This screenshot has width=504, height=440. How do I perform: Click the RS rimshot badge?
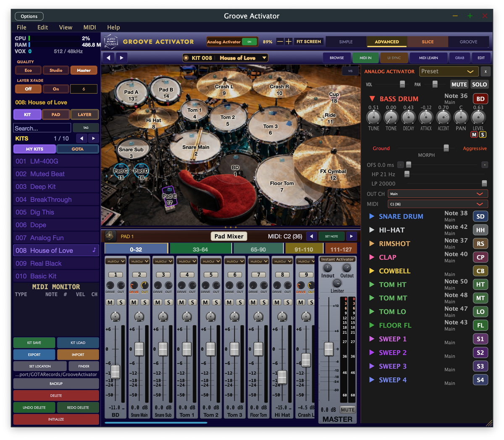tap(480, 244)
